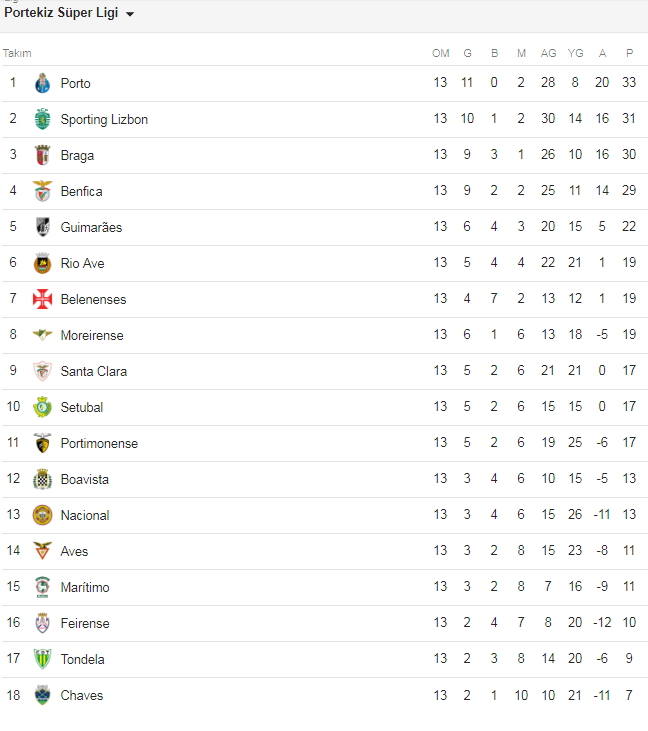
Task: Click the P points column header
Action: coord(629,53)
